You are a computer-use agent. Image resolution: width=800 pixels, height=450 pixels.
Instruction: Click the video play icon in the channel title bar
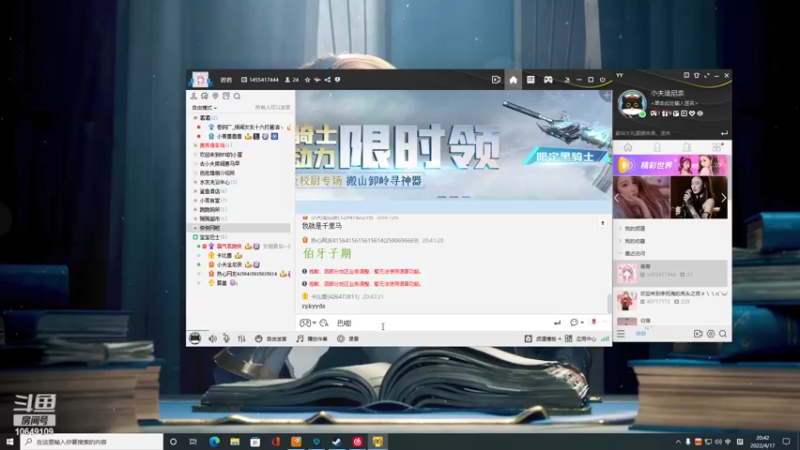point(495,80)
